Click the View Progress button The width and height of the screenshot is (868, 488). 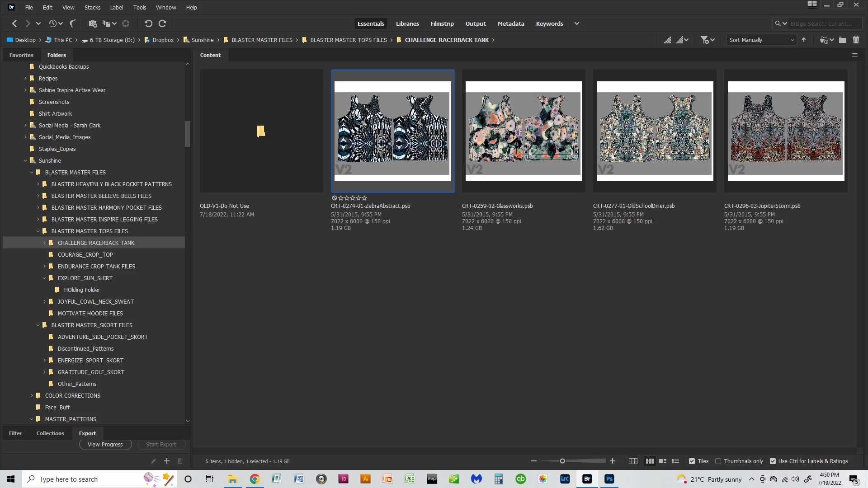pyautogui.click(x=105, y=445)
